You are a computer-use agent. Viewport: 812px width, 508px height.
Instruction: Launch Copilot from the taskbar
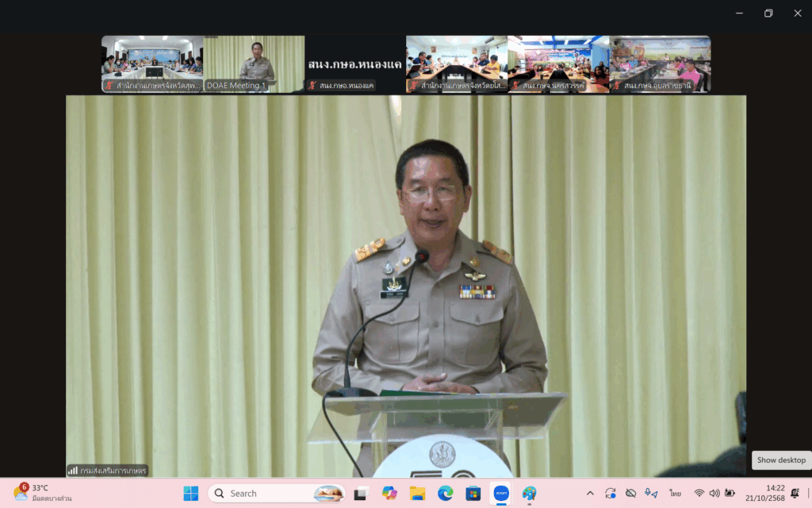tap(389, 494)
